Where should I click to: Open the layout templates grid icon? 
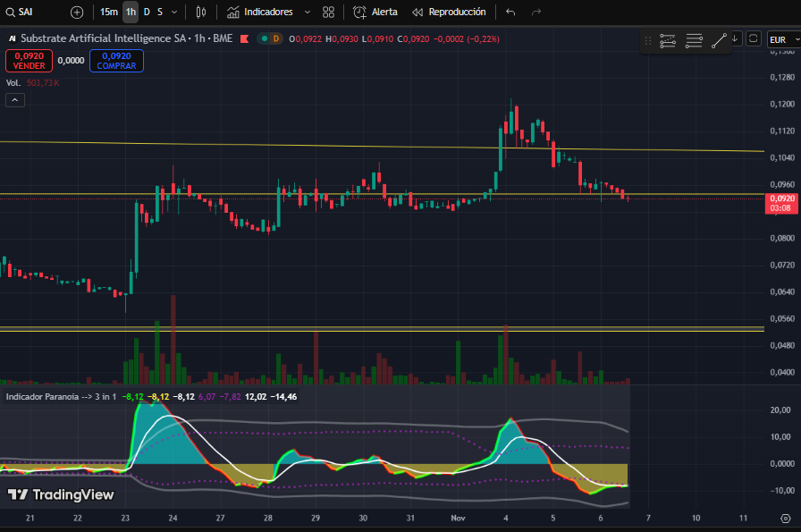click(328, 13)
